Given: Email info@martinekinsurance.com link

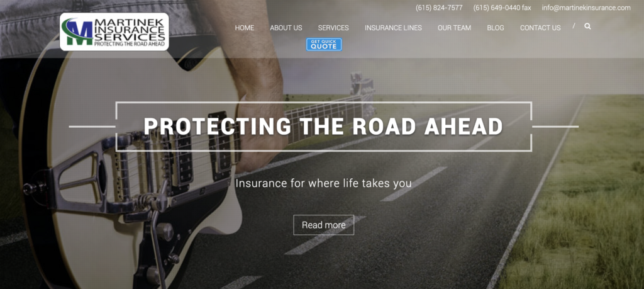Looking at the screenshot, I should tap(586, 8).
